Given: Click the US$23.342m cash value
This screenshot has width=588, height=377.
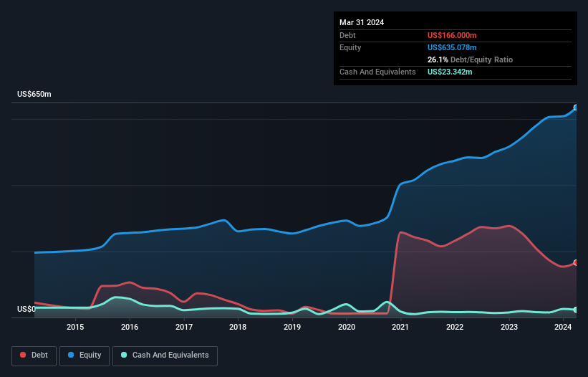Looking at the screenshot, I should tap(450, 72).
